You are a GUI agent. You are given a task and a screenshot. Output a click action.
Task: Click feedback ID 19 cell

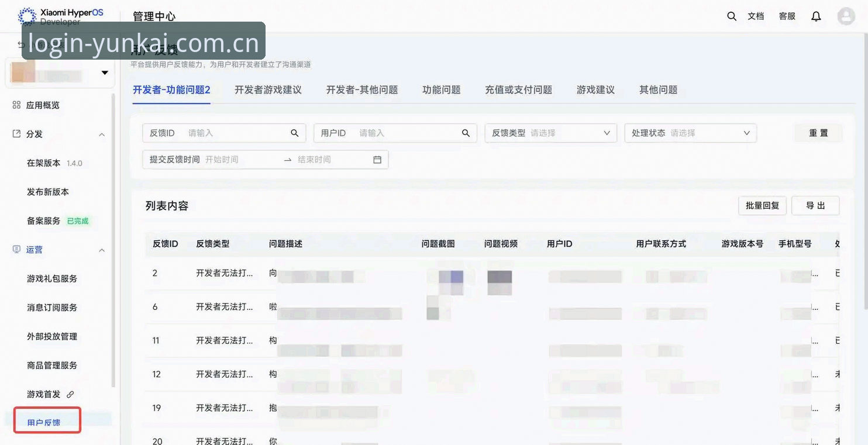(156, 408)
